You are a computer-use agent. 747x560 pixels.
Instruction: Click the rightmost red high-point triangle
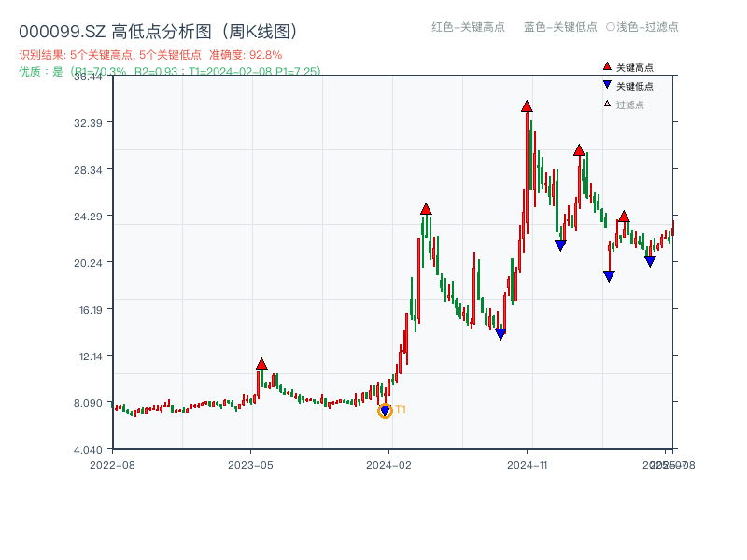[624, 217]
